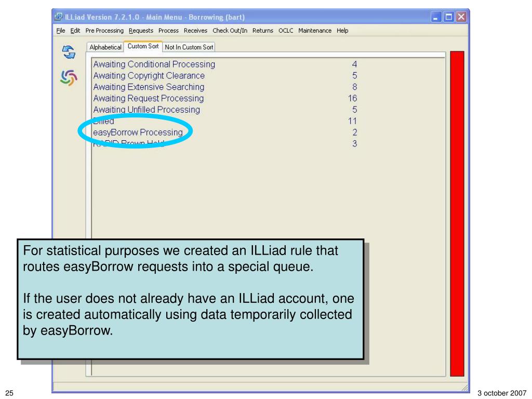Image resolution: width=532 pixels, height=399 pixels.
Task: Click count 8 for Extensive Searching
Action: coord(354,87)
